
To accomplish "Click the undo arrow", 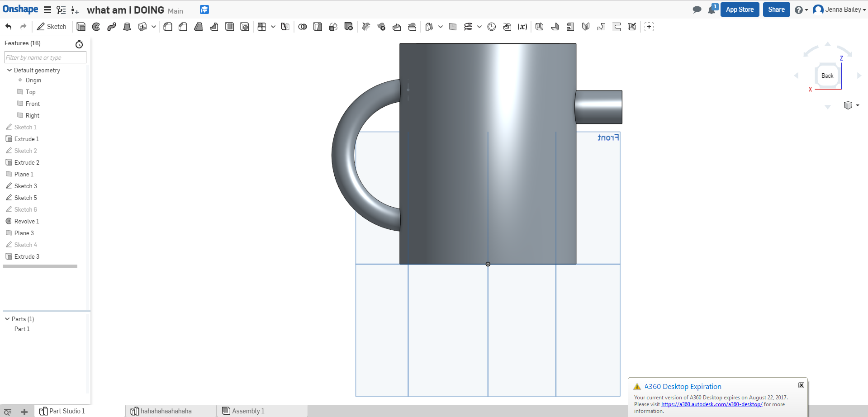I will (x=9, y=27).
